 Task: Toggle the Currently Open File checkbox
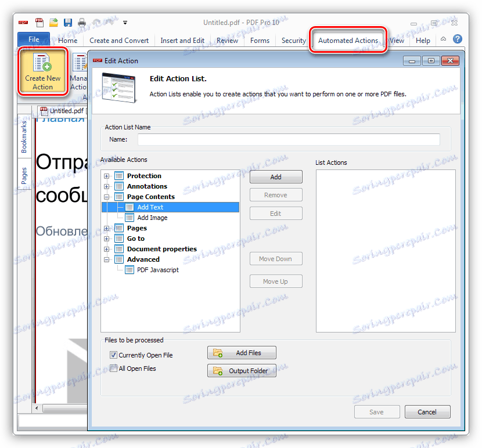coord(113,355)
